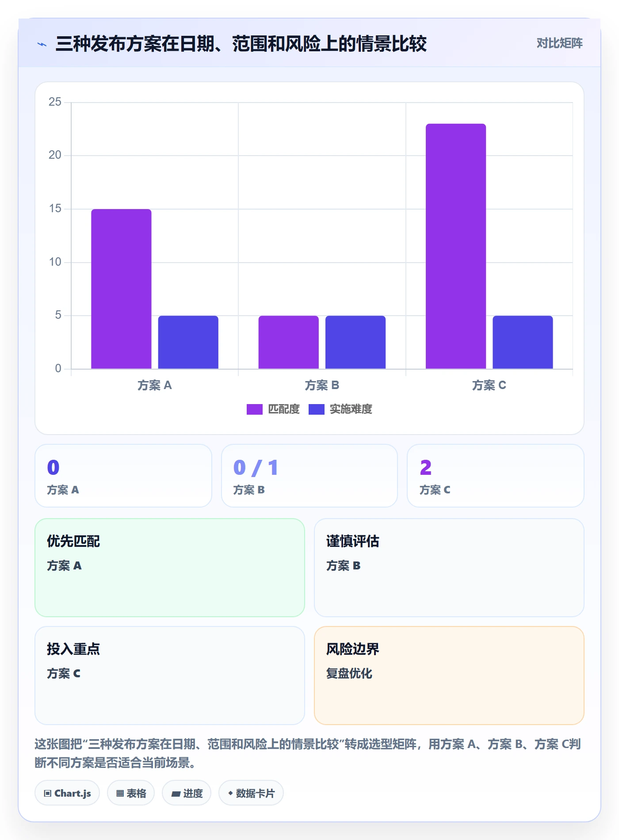Select the blue 实施难度 bar for 方案 B
This screenshot has width=619, height=840.
355,342
